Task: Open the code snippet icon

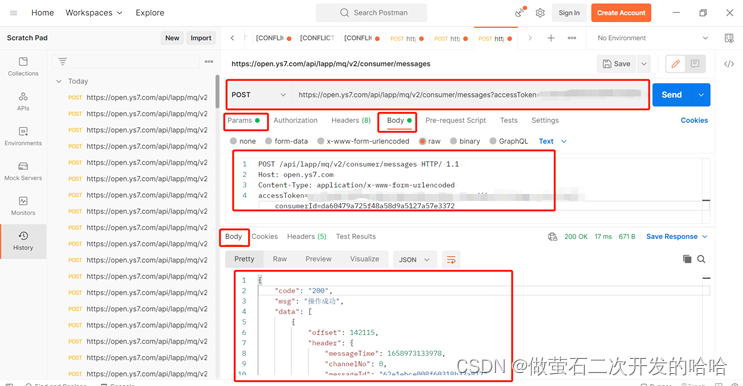Action: click(x=729, y=64)
